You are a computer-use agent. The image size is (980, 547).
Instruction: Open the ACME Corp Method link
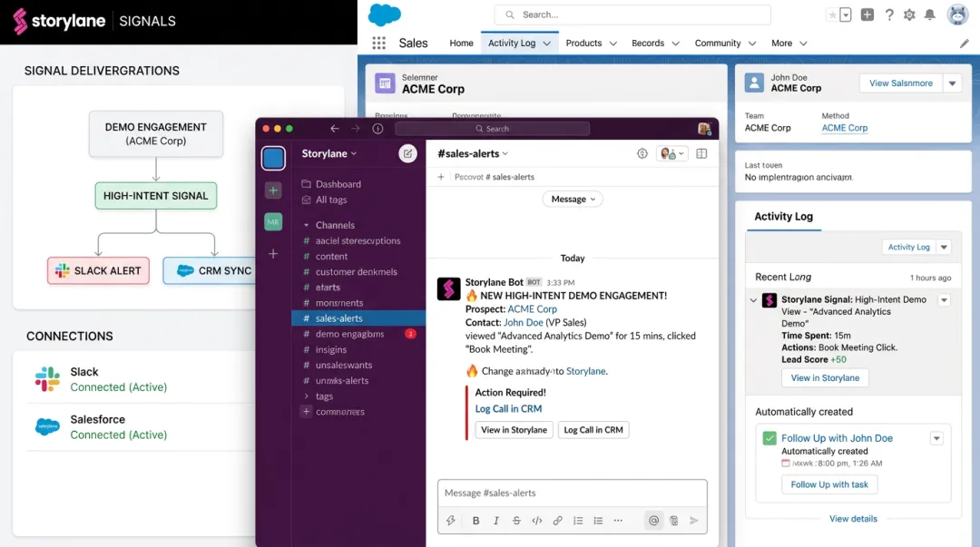coord(845,128)
